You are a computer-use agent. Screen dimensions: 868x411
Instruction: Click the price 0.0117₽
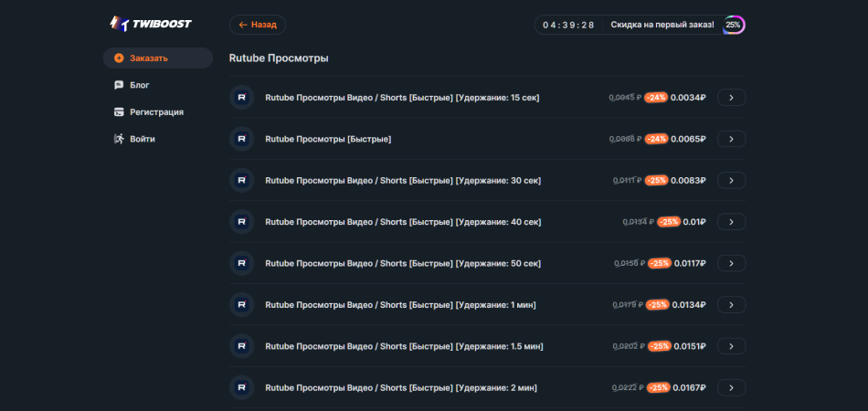tap(690, 263)
